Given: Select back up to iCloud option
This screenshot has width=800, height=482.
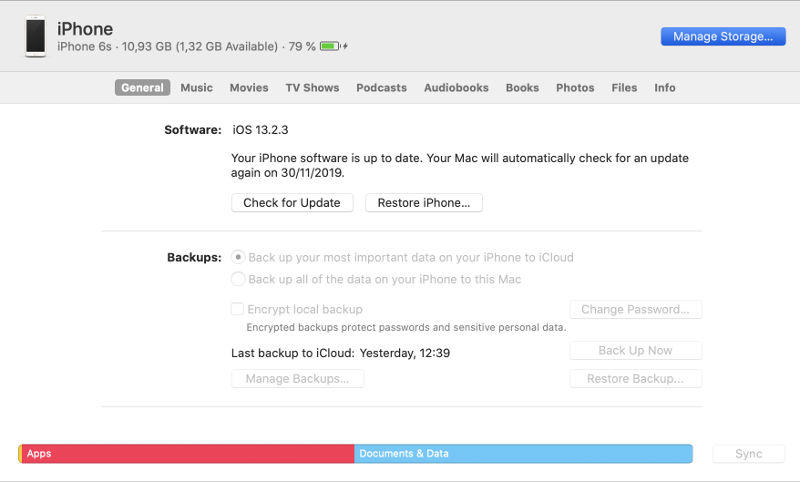Looking at the screenshot, I should click(x=238, y=257).
